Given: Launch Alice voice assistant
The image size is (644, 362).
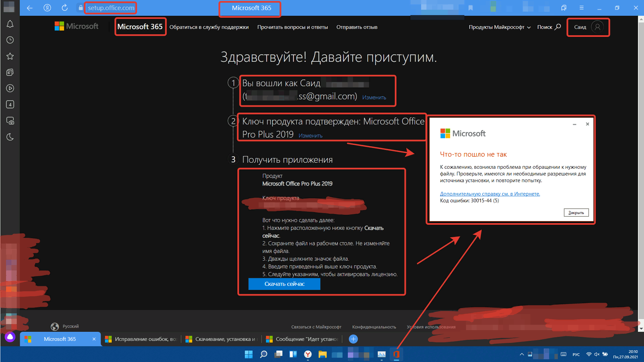Looking at the screenshot, I should click(10, 337).
